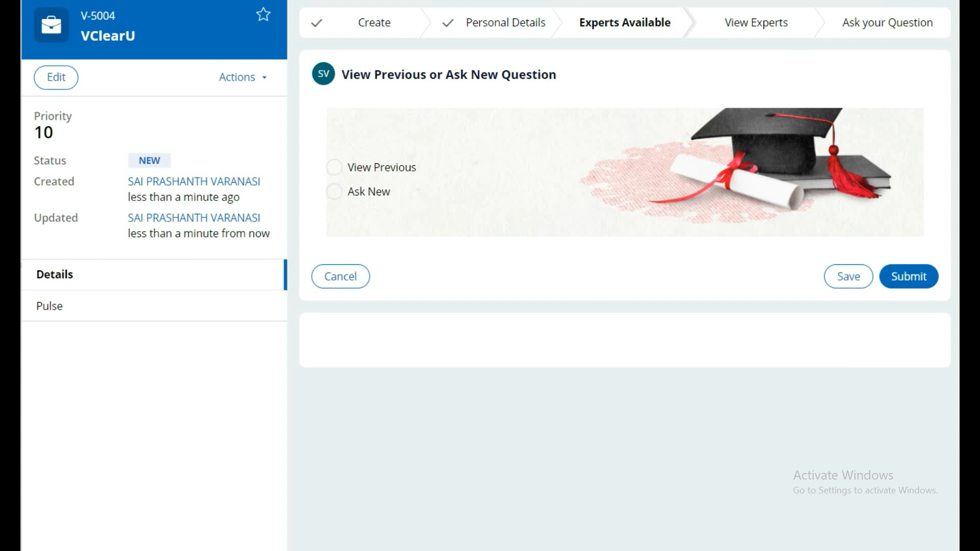Image resolution: width=980 pixels, height=551 pixels.
Task: Click the favorite star icon
Action: (x=263, y=14)
